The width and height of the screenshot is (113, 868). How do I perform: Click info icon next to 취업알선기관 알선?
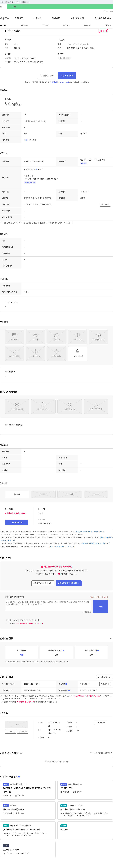[x=64, y=650]
